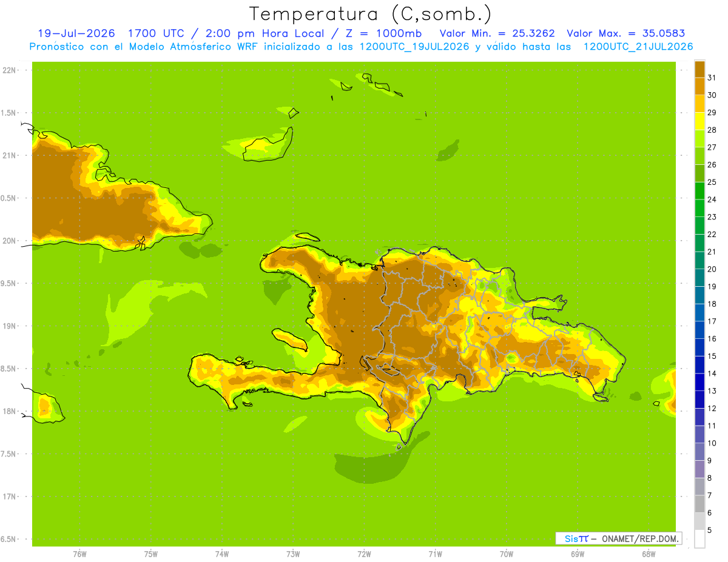This screenshot has height=562, width=728.
Task: Pick the yellow swatch between 28 and 29
Action: (699, 121)
